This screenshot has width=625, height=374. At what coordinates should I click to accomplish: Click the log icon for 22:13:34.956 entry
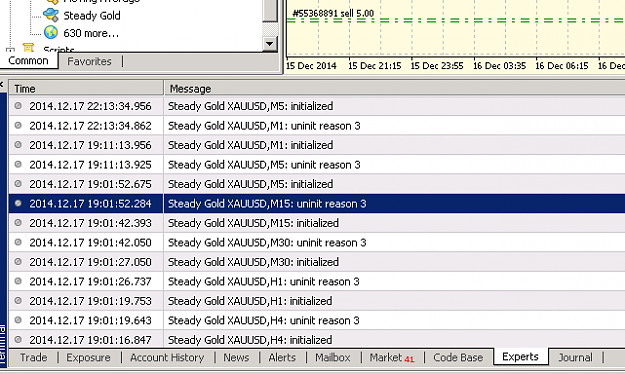18,106
